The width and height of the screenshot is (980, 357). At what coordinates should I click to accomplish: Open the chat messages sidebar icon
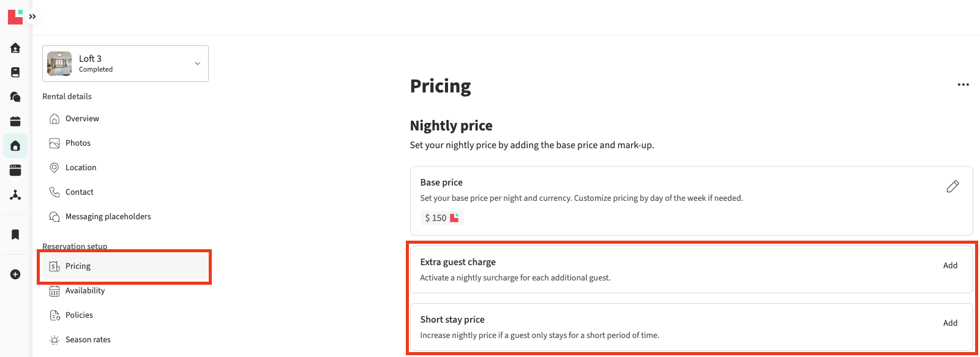(x=15, y=97)
